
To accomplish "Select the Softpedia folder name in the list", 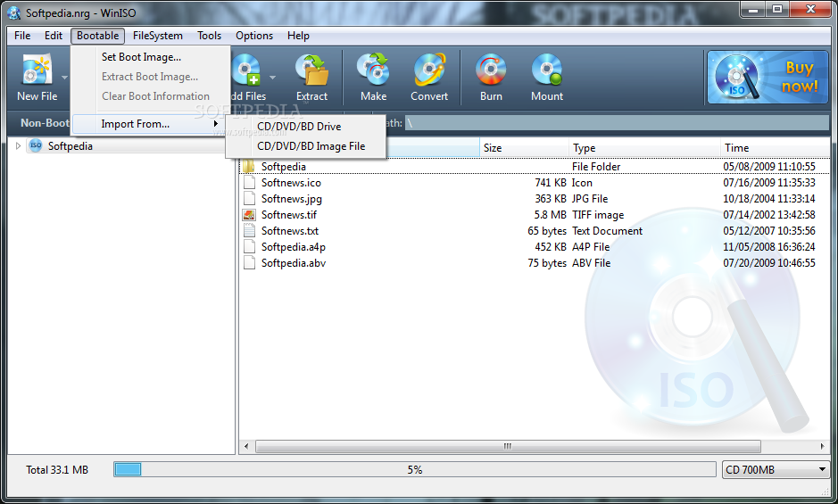I will [x=283, y=167].
